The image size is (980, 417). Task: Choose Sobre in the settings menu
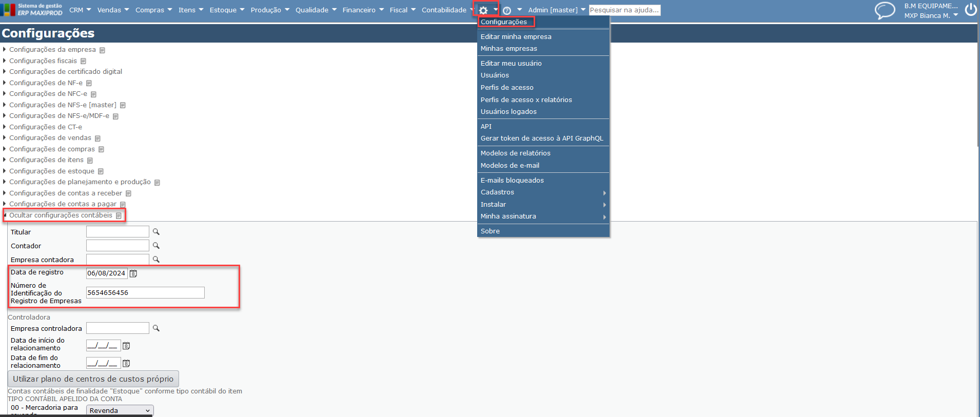coord(490,231)
